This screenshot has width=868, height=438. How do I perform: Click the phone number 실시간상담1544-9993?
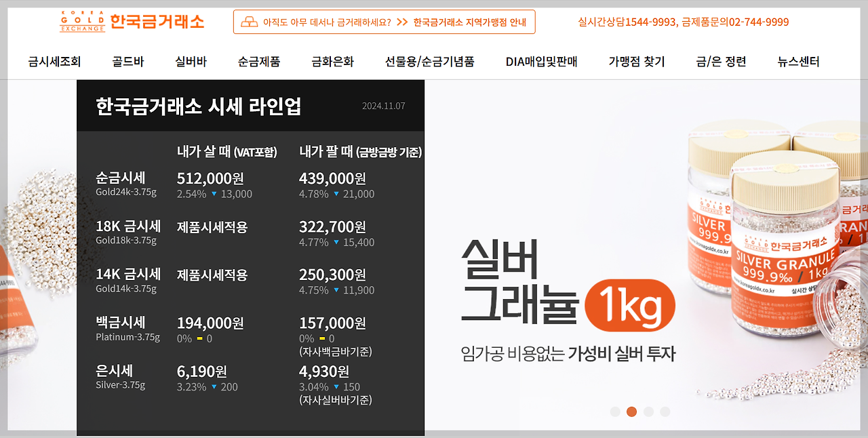pos(626,22)
